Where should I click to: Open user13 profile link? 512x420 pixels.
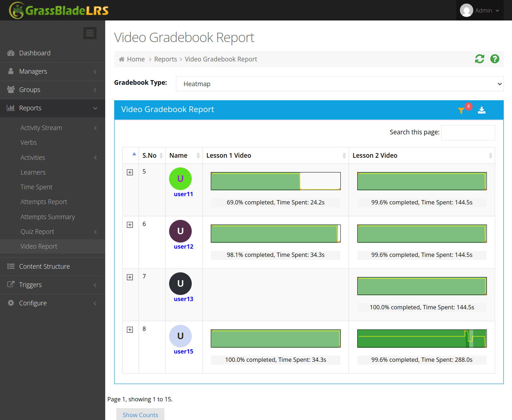183,299
